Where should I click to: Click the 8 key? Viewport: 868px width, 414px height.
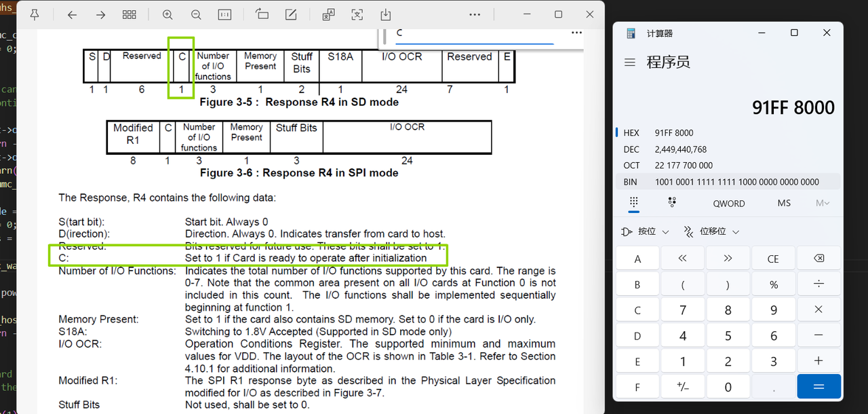pos(728,310)
